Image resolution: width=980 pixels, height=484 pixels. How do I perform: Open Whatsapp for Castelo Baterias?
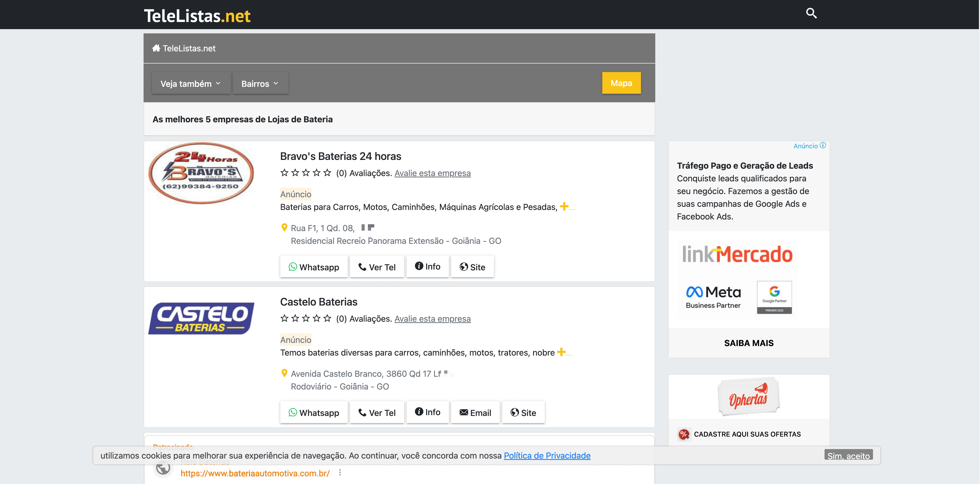pos(314,413)
